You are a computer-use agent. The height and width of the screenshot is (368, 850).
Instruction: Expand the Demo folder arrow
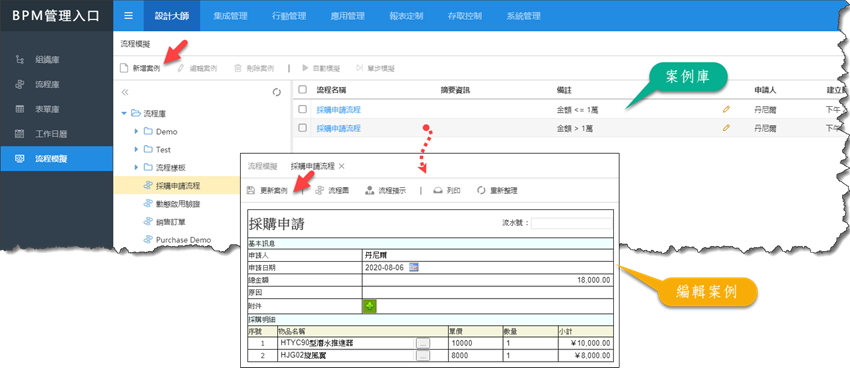click(x=136, y=132)
